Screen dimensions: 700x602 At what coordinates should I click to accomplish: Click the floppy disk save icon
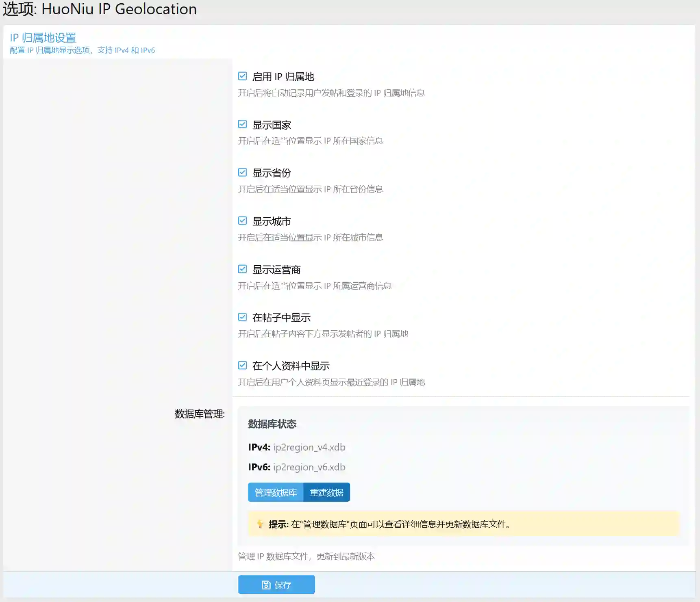point(266,585)
